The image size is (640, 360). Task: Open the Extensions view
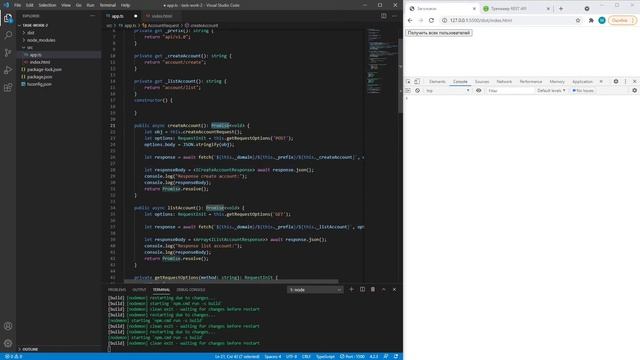point(8,87)
